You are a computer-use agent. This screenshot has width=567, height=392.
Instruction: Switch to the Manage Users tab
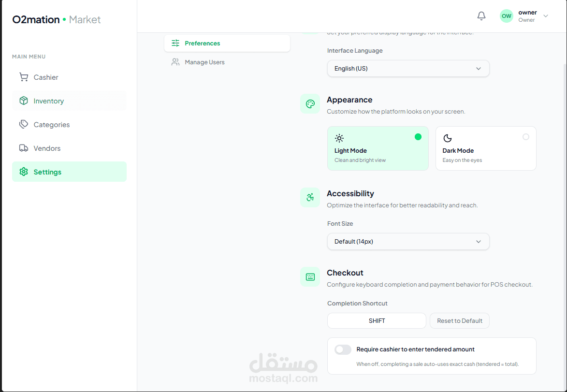click(204, 62)
